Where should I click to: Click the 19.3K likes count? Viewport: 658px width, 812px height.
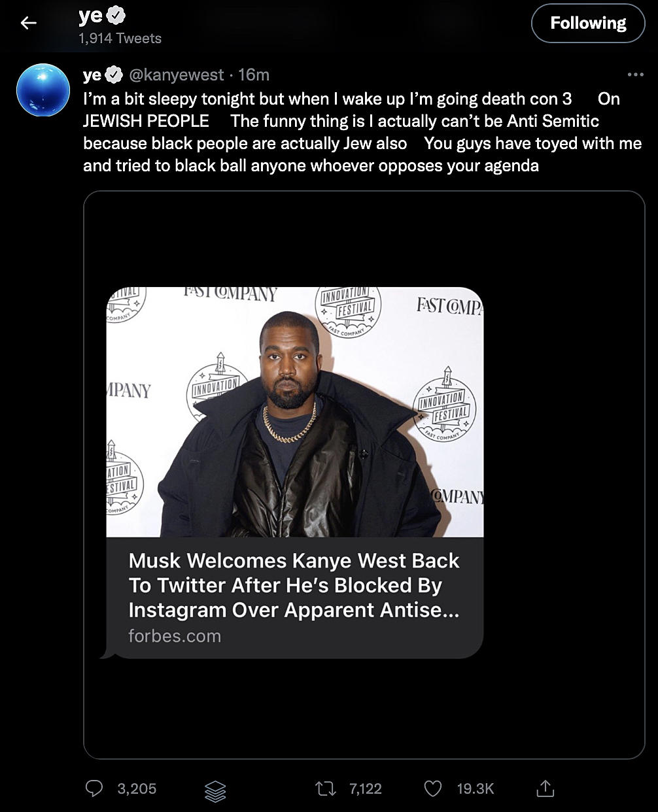(x=476, y=788)
